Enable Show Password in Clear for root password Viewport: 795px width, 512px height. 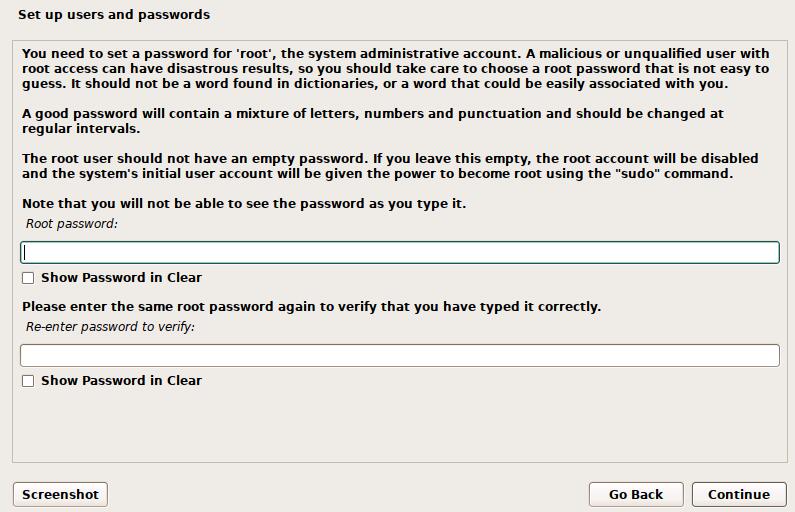pos(28,278)
